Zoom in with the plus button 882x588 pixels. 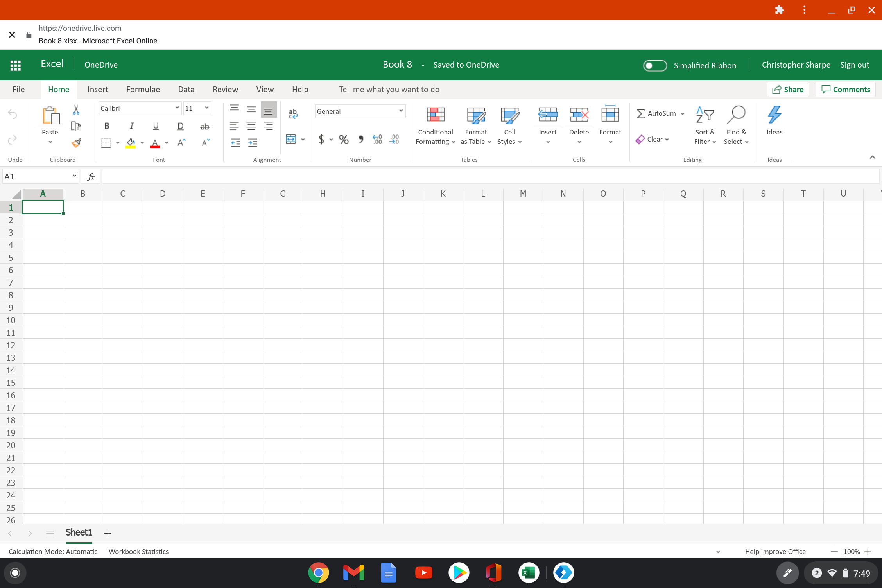[x=868, y=552]
